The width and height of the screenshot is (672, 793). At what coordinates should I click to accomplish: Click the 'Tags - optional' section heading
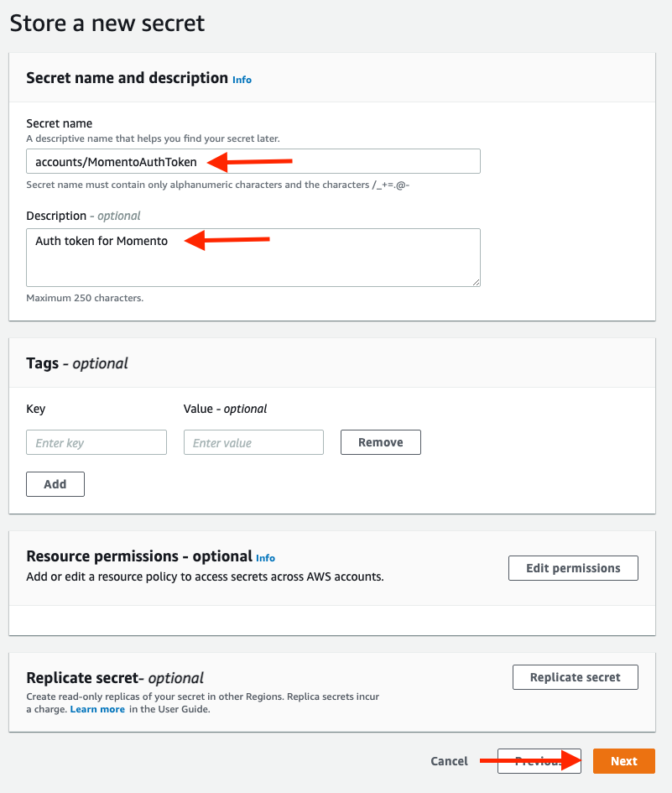tap(77, 363)
